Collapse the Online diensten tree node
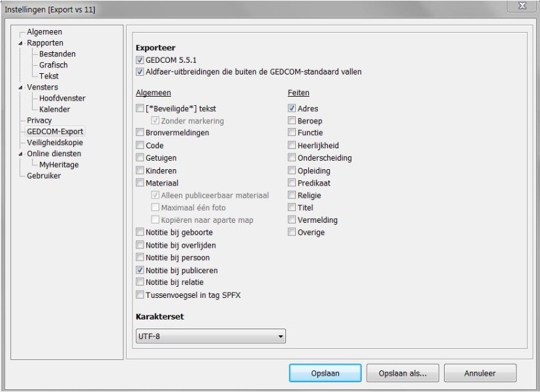Viewport: 540px width, 392px height. (x=20, y=154)
